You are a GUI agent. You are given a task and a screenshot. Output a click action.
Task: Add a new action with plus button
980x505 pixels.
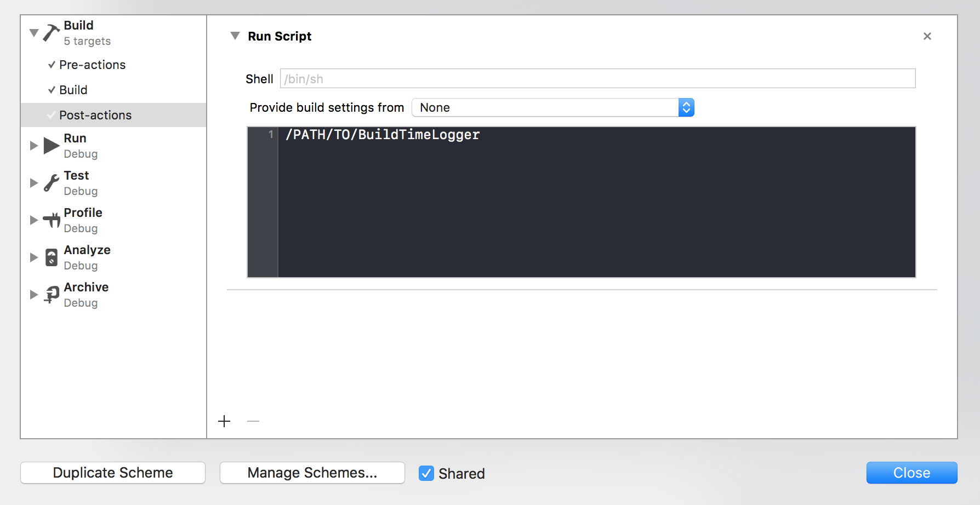pyautogui.click(x=224, y=421)
